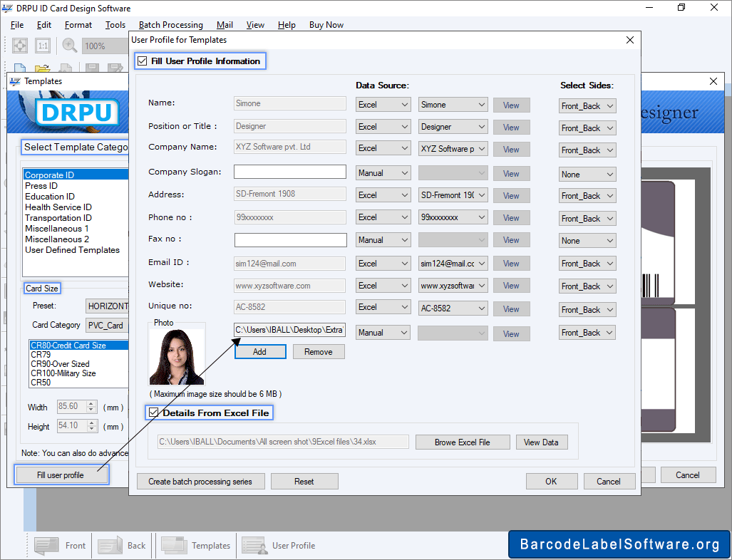The height and width of the screenshot is (560, 732).
Task: Click the Reset button
Action: click(304, 482)
